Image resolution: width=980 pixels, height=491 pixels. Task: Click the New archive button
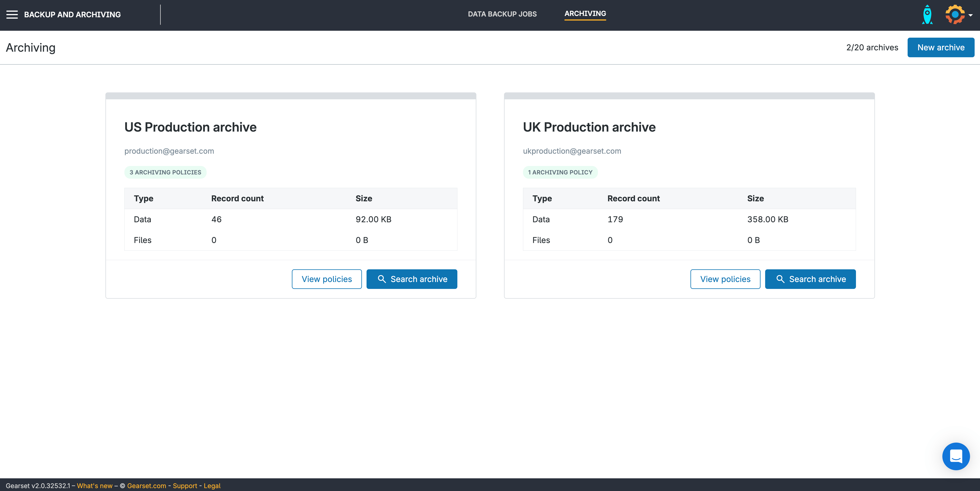pos(940,48)
